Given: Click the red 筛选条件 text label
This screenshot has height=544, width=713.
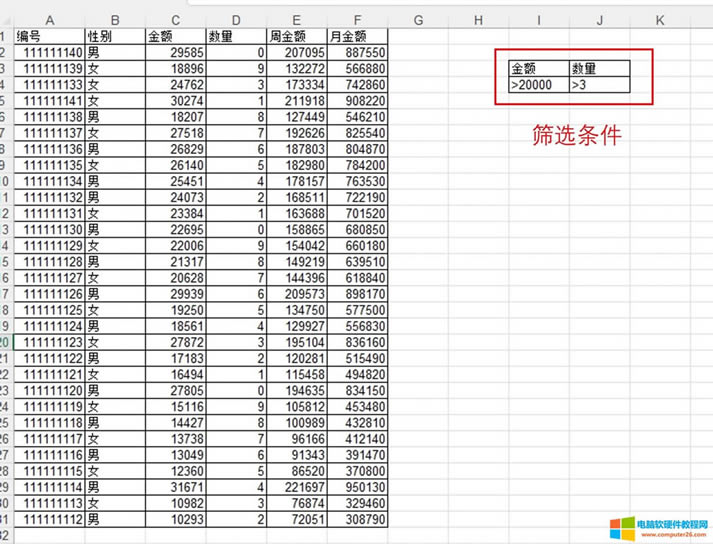Looking at the screenshot, I should tap(576, 135).
